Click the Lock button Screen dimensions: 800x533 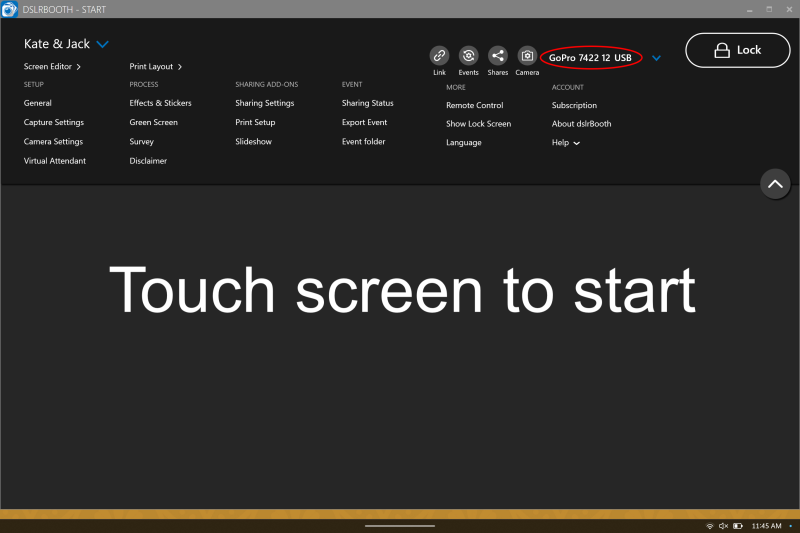click(738, 50)
